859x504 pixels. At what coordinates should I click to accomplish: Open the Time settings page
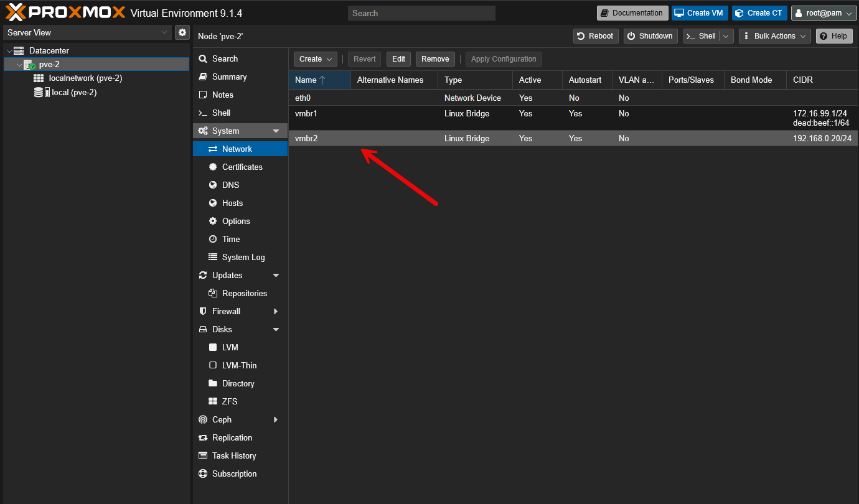point(230,239)
